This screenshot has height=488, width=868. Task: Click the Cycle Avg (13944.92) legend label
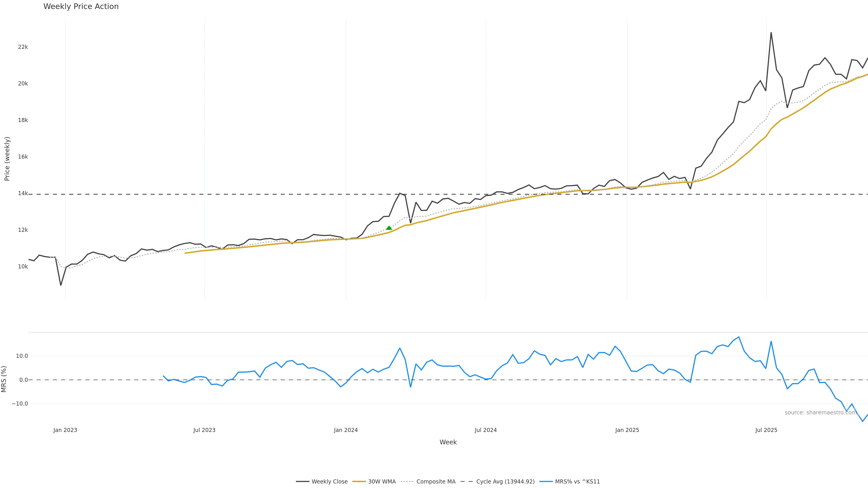point(505,482)
